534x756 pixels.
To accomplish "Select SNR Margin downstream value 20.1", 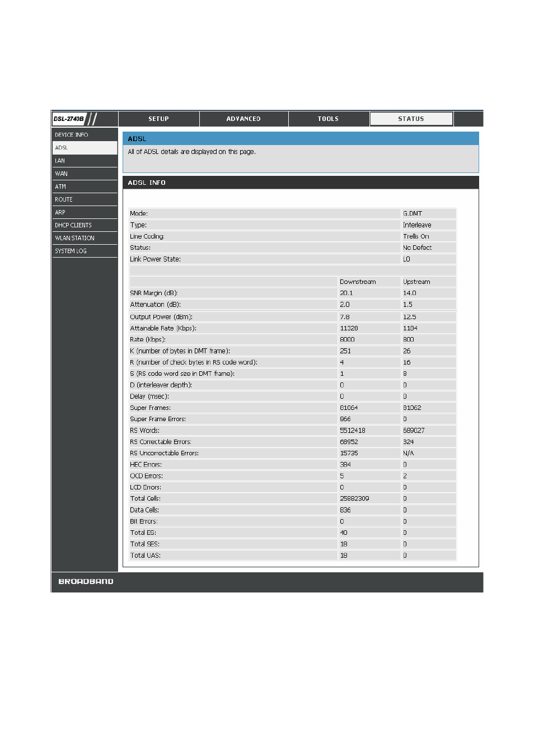I will pyautogui.click(x=346, y=293).
